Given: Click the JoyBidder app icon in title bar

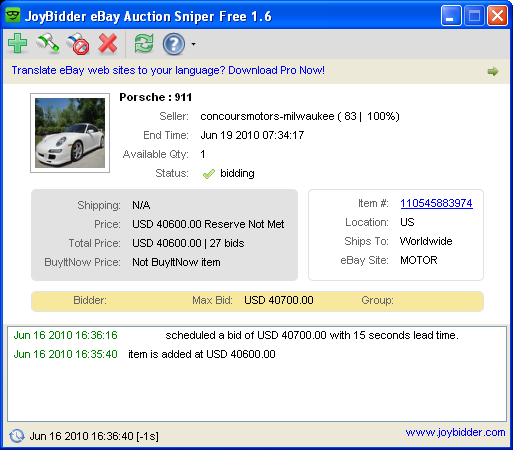Looking at the screenshot, I should tap(13, 15).
